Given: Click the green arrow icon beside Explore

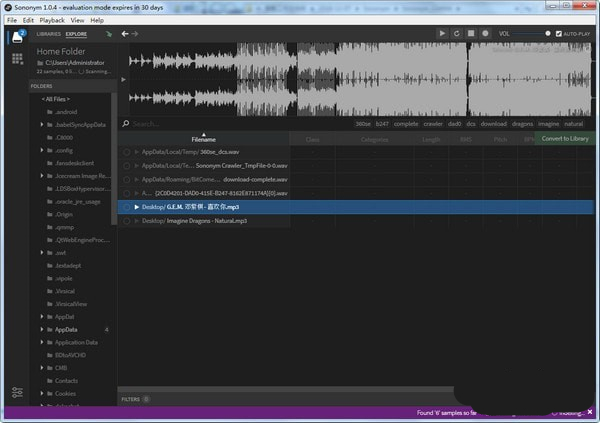Looking at the screenshot, I should pyautogui.click(x=107, y=34).
